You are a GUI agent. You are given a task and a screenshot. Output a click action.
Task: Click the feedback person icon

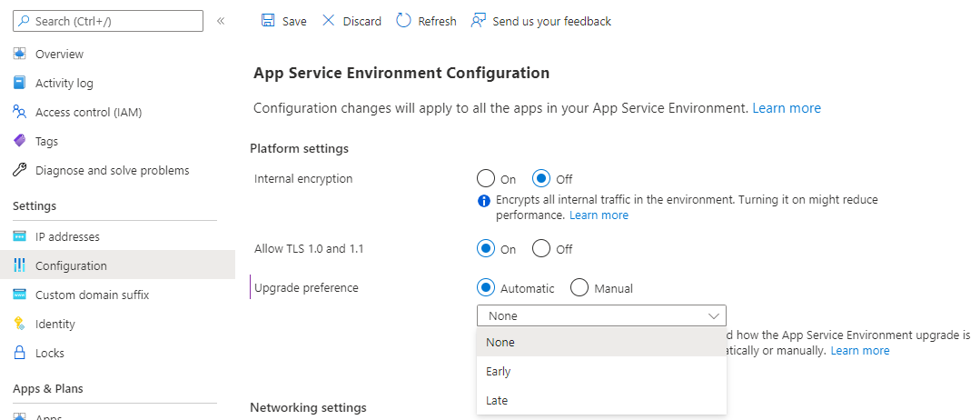[x=479, y=21]
